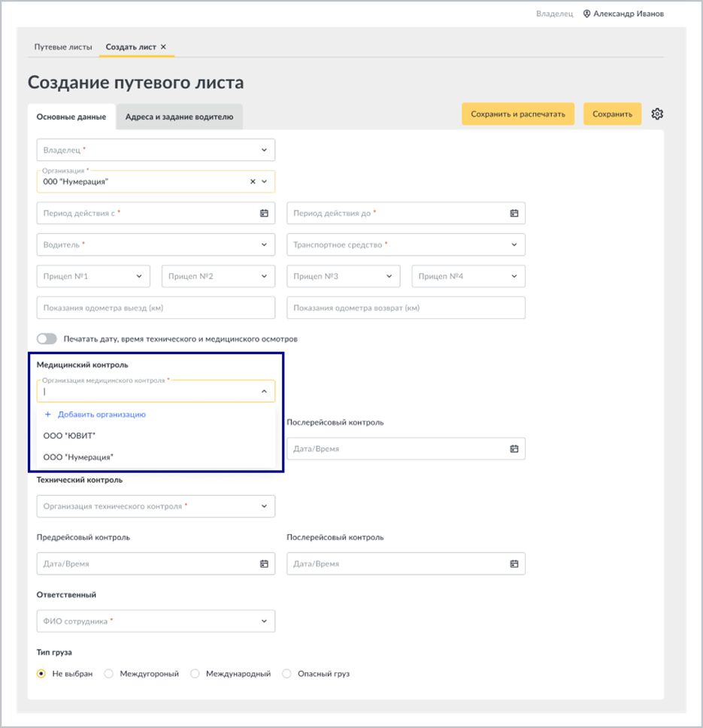Viewport: 703px width, 728px height.
Task: Click the Сохранить button
Action: (x=613, y=114)
